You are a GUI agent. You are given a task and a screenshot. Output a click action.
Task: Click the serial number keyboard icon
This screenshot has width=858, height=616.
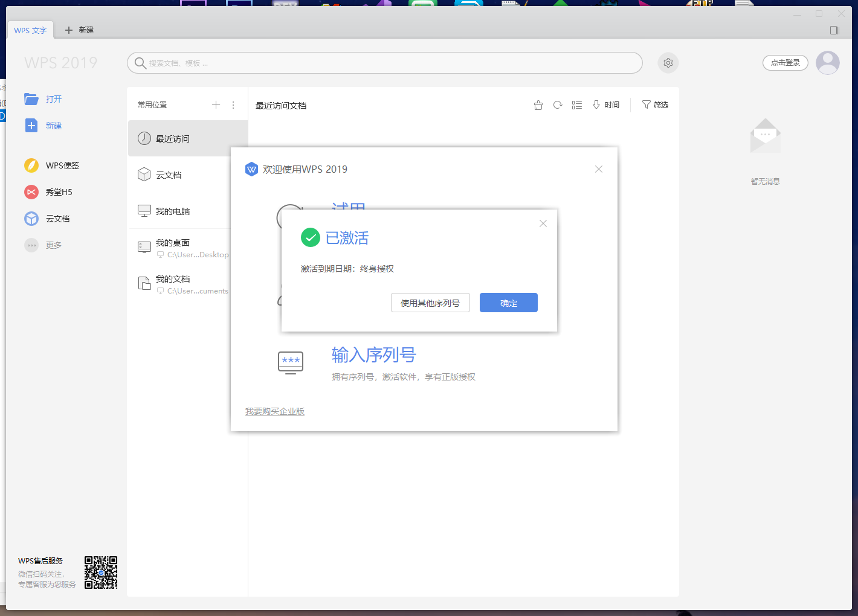pyautogui.click(x=291, y=362)
